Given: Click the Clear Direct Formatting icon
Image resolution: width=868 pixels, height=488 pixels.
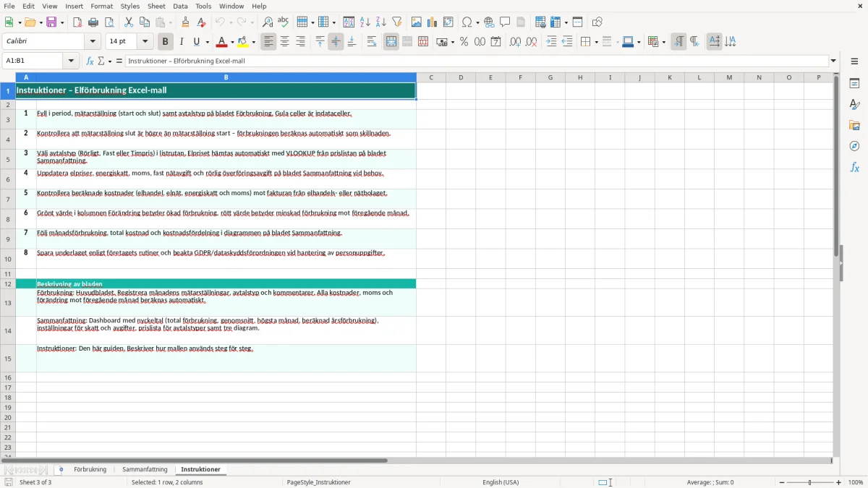Looking at the screenshot, I should [x=202, y=22].
